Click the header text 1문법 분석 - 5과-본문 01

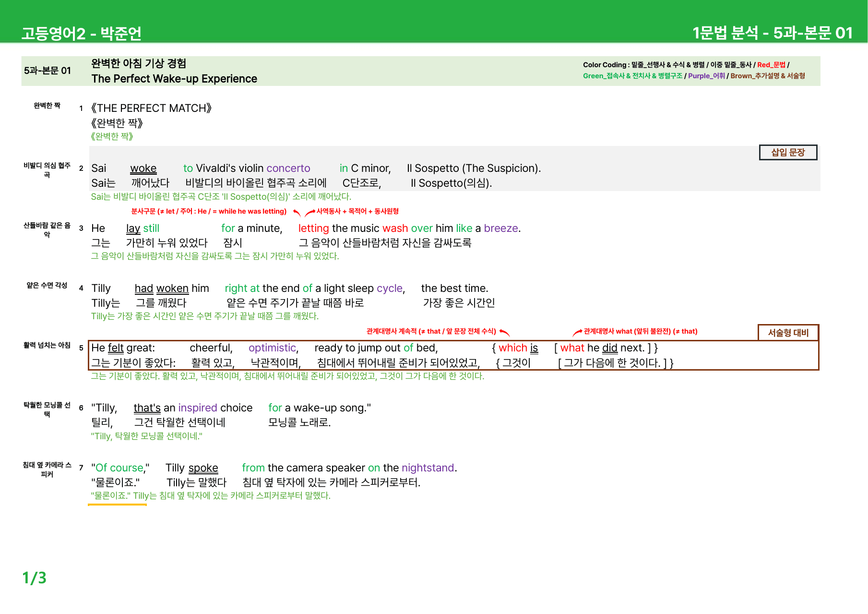[x=772, y=33]
